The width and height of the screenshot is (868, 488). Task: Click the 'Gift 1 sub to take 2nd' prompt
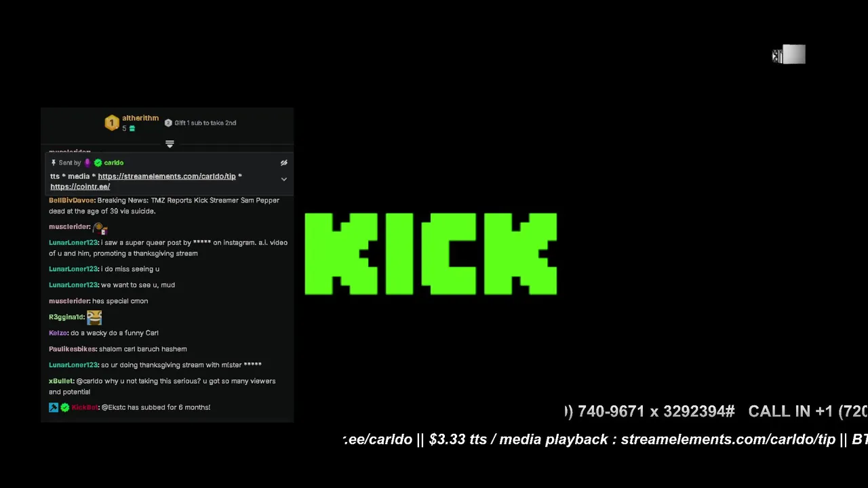click(x=205, y=123)
